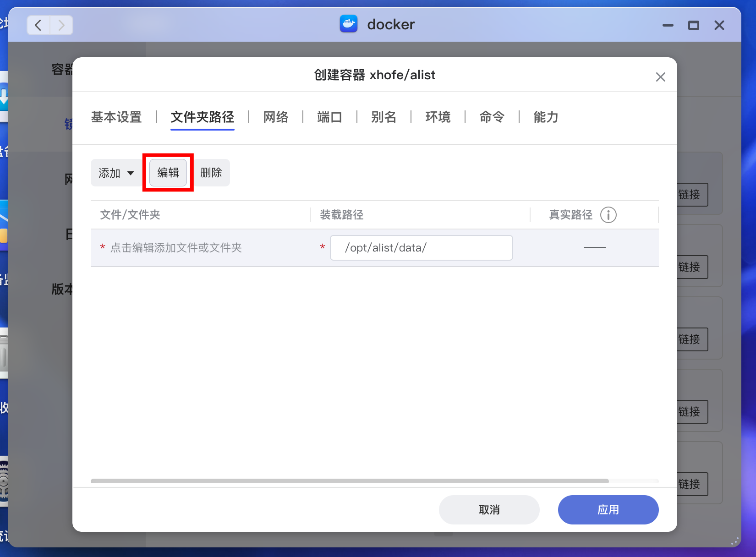The image size is (756, 557).
Task: Click the horizontal scrollbar in the dialog
Action: pyautogui.click(x=350, y=481)
